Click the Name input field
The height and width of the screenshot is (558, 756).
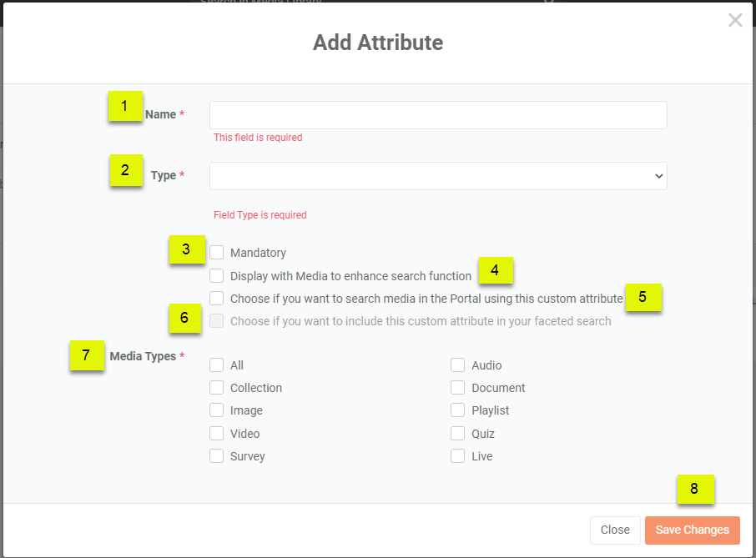coord(438,115)
